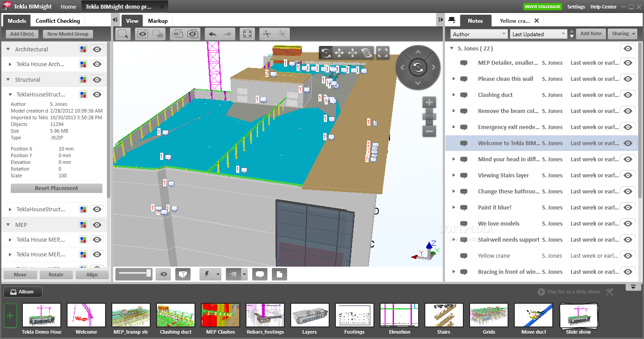Open the Album button
Image resolution: width=644 pixels, height=339 pixels.
click(23, 292)
